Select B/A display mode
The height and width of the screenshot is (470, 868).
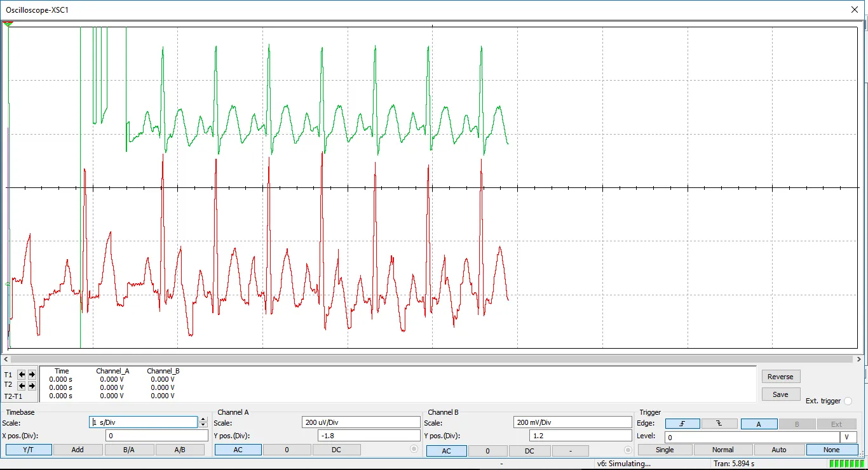pos(129,450)
